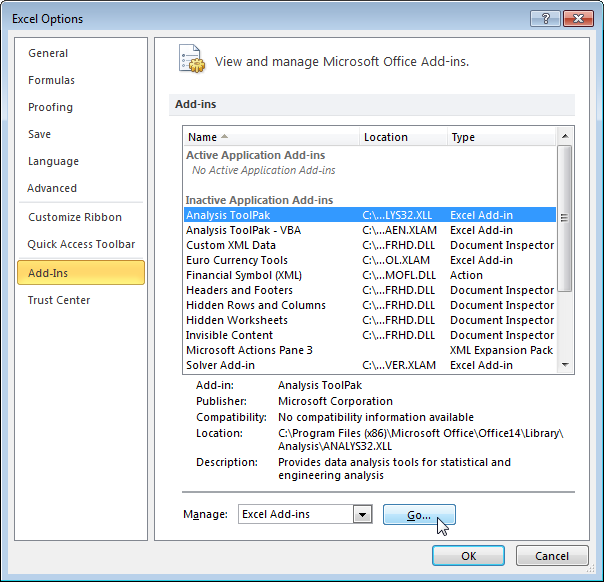Select Hidden Rows and Columns row
This screenshot has width=604, height=582.
coord(370,305)
